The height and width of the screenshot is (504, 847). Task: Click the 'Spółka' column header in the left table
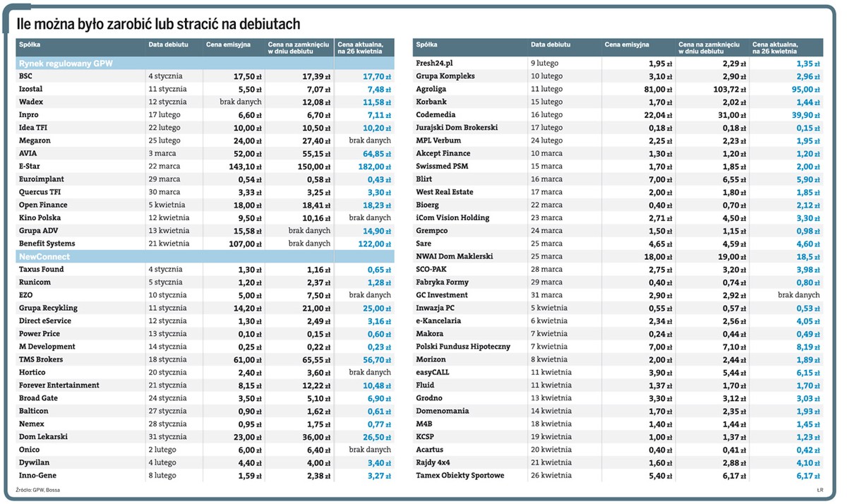pyautogui.click(x=30, y=44)
